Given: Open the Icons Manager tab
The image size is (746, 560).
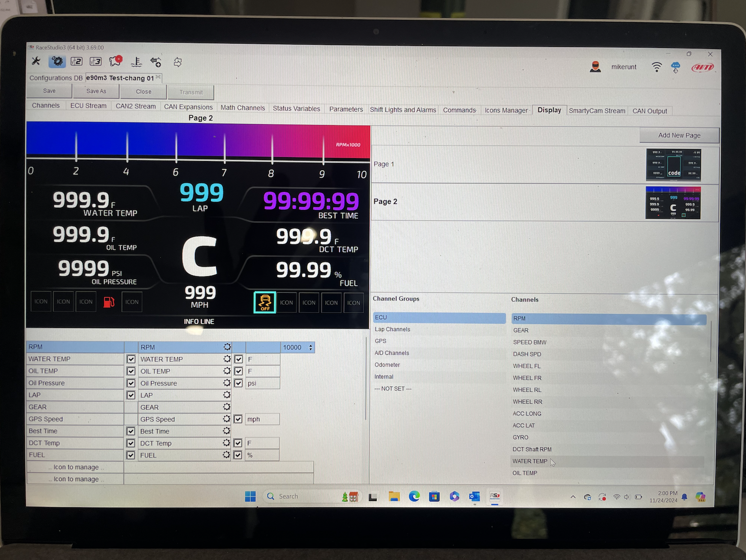Looking at the screenshot, I should [506, 110].
